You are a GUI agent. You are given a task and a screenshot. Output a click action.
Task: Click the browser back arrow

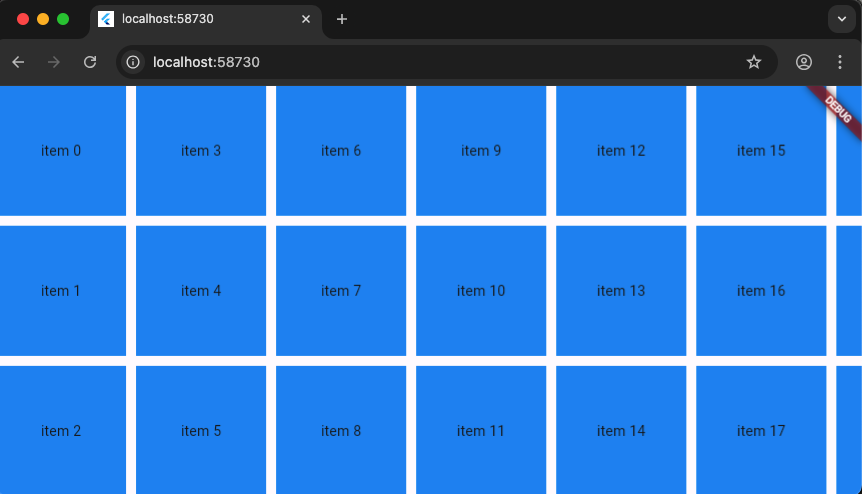18,62
